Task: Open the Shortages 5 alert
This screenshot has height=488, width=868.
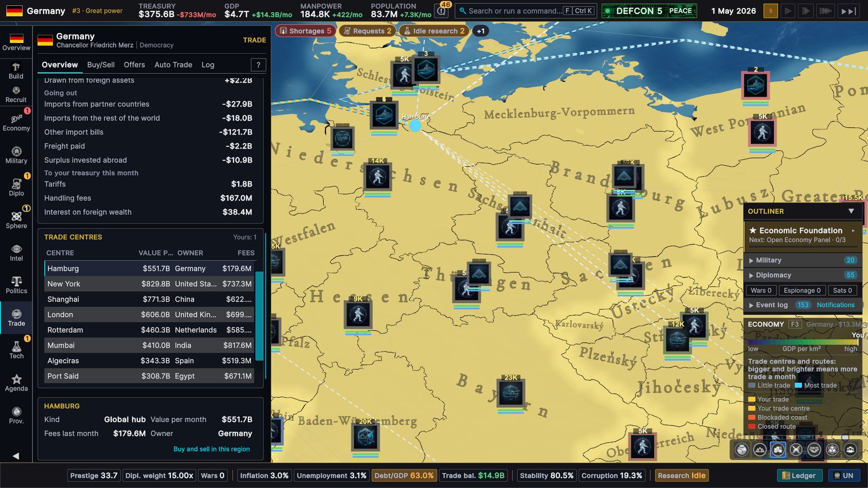Action: coord(305,31)
